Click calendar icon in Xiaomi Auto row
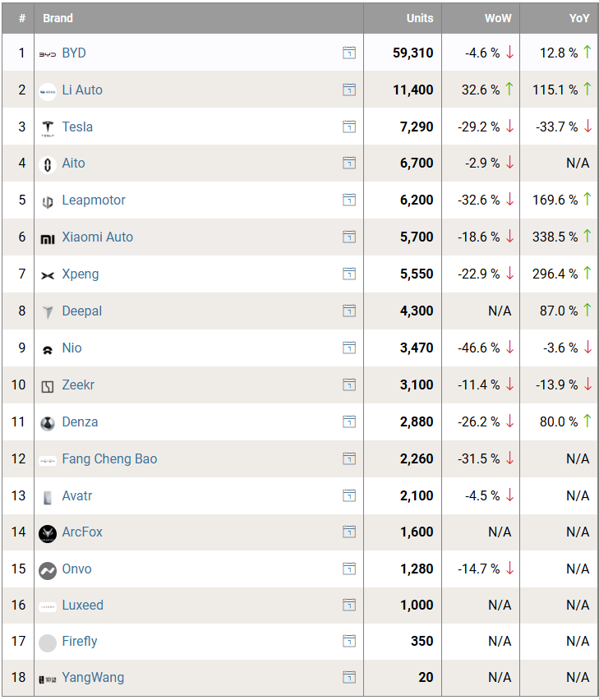This screenshot has height=700, width=599. [x=349, y=237]
